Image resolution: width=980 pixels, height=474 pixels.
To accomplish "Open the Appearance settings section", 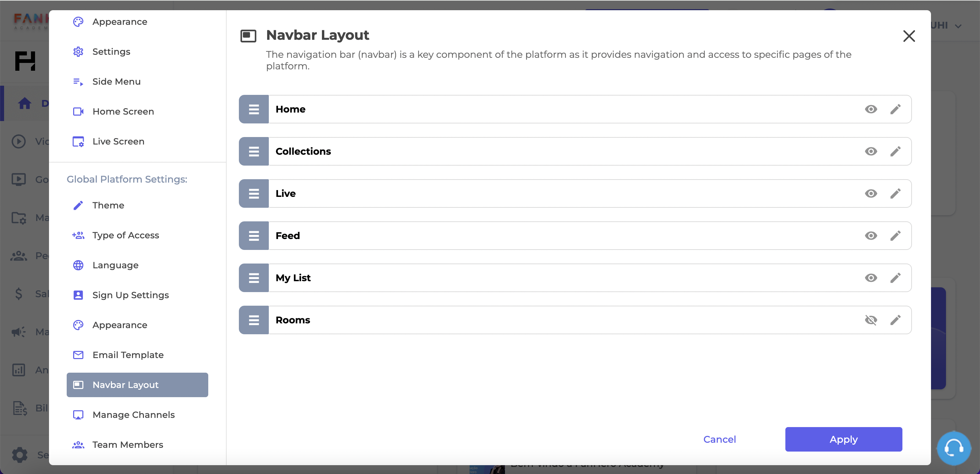I will 120,325.
